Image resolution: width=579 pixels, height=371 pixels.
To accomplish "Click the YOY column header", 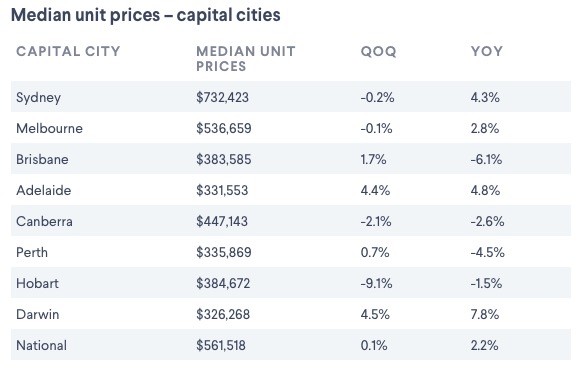I will [x=486, y=51].
